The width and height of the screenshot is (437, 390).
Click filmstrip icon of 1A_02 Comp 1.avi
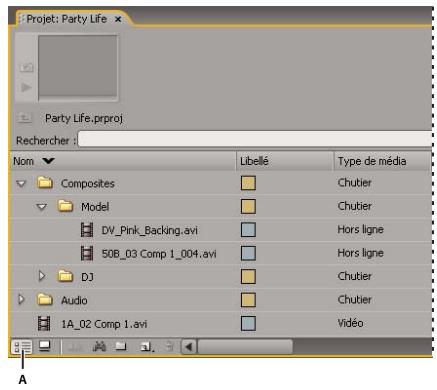44,323
